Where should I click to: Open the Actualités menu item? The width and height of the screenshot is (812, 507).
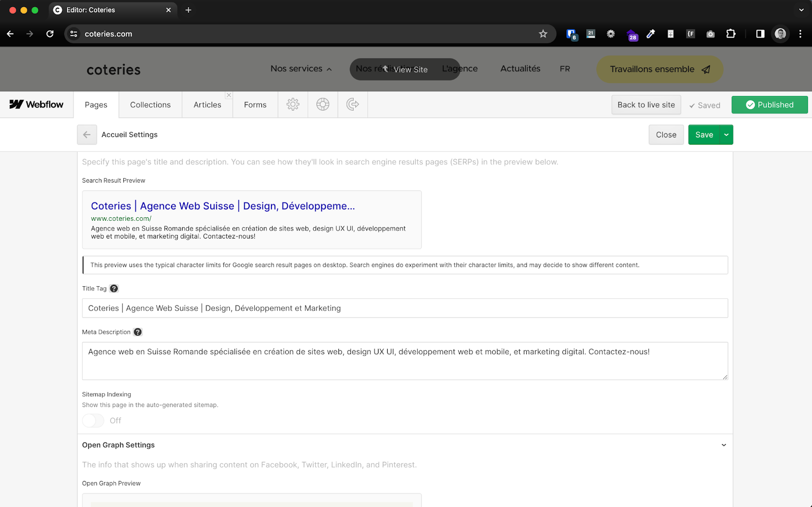tap(520, 69)
